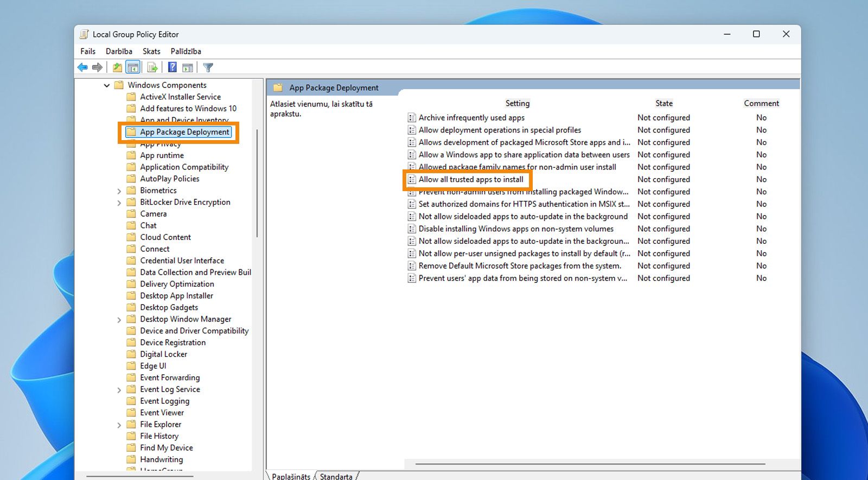Click the folder icon beside Digital Locker

131,354
